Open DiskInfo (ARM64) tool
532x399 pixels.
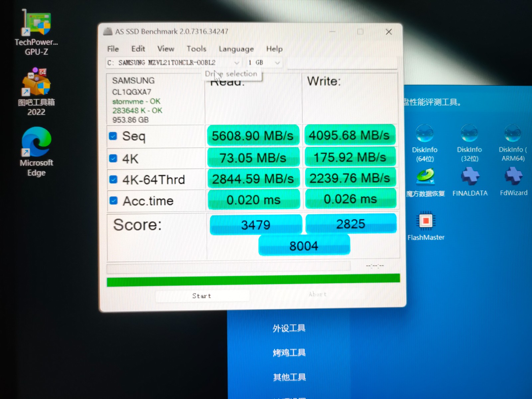[x=513, y=143]
